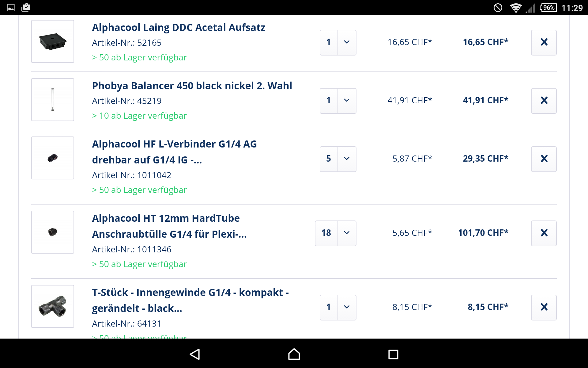Screen dimensions: 588x368
Task: Expand quantity selector for T-Stück item
Action: [x=338, y=307]
